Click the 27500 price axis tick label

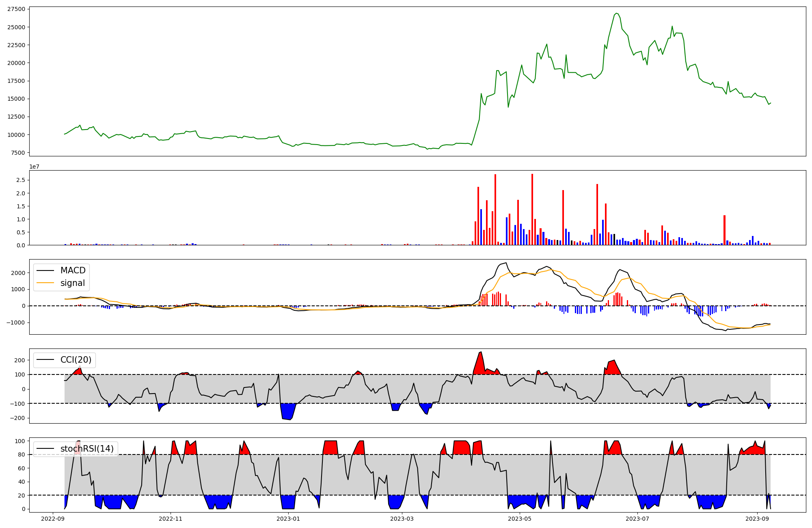16,9
